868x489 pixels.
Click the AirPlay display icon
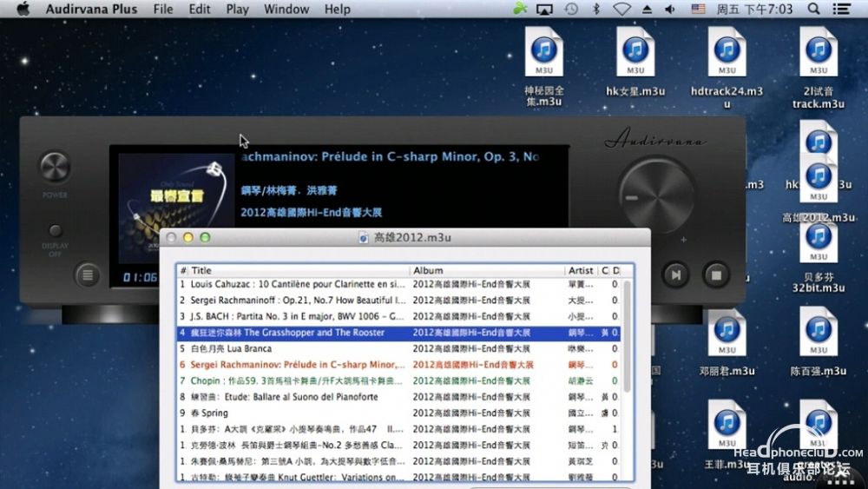pos(545,9)
